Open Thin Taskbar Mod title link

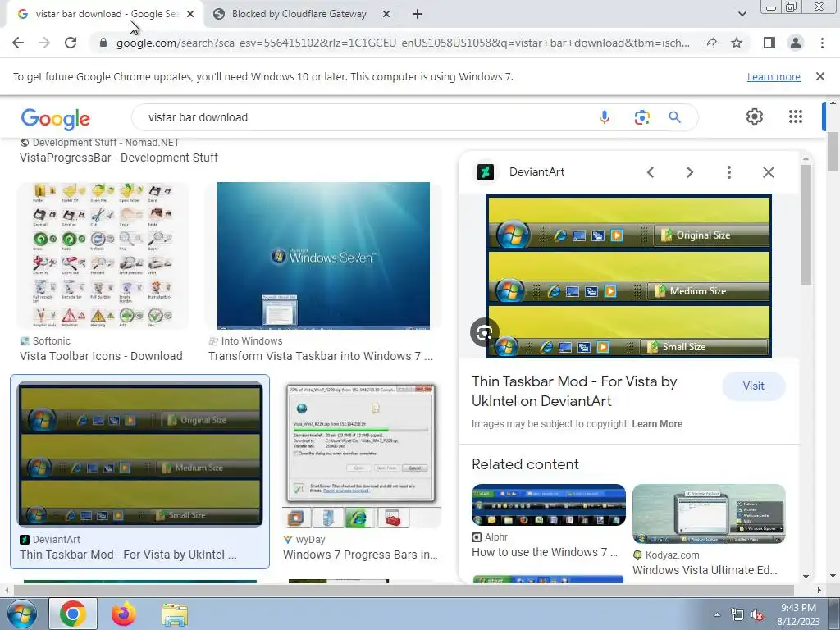pos(574,391)
